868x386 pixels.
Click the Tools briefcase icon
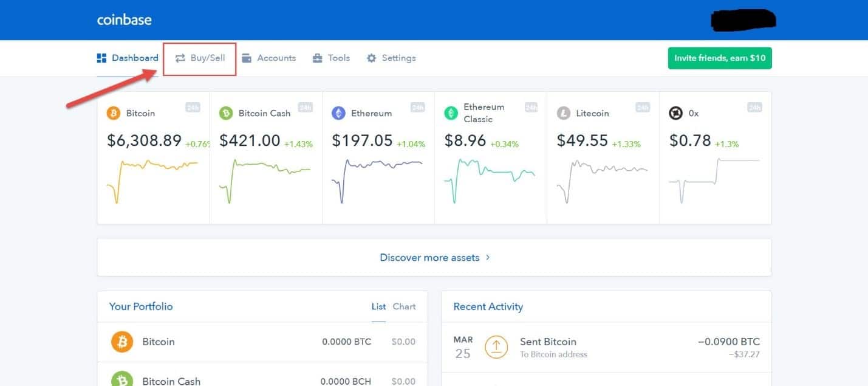click(x=318, y=58)
